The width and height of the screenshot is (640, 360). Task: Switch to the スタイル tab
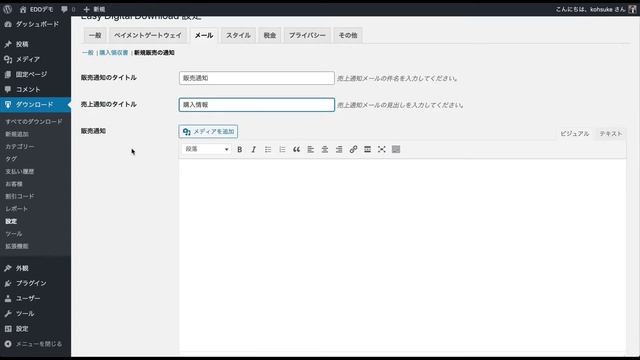click(238, 36)
